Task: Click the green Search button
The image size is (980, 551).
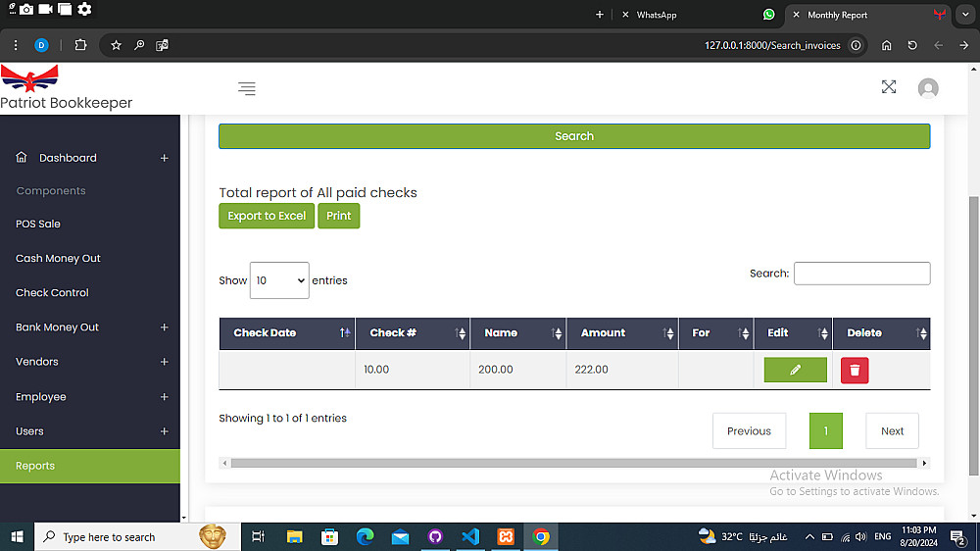Action: tap(574, 136)
